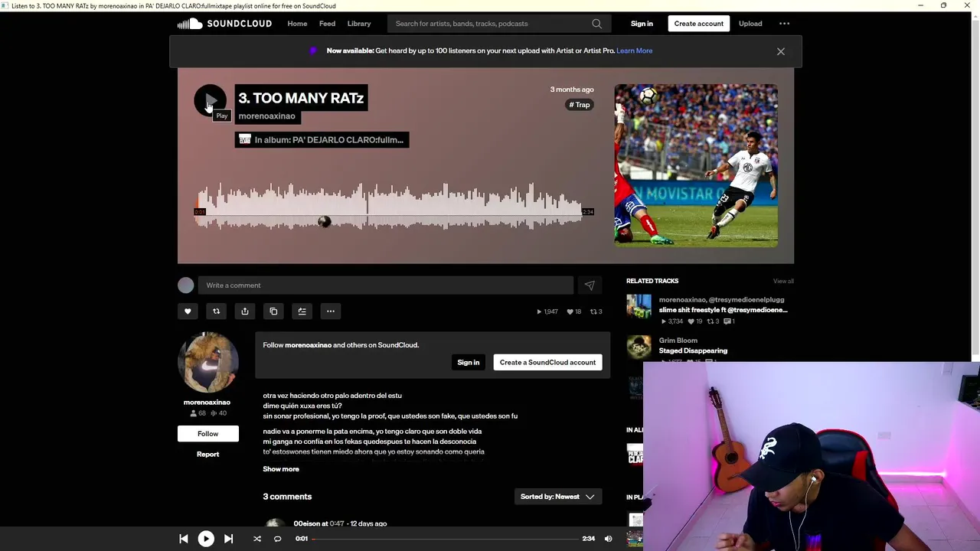
Task: Click morenoaxinao name below avatar
Action: point(207,403)
